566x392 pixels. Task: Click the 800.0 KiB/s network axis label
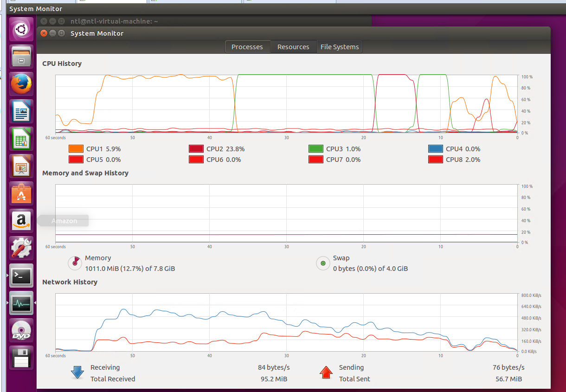531,296
